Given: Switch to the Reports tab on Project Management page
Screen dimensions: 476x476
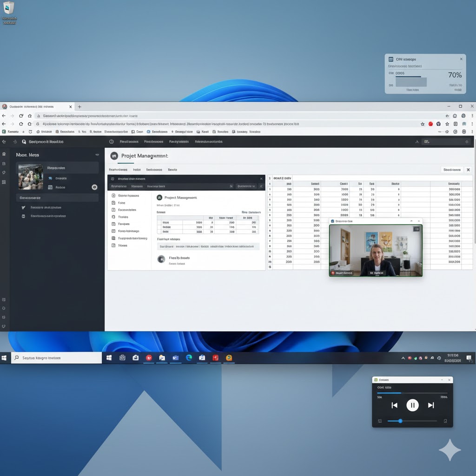Looking at the screenshot, I should coord(173,170).
